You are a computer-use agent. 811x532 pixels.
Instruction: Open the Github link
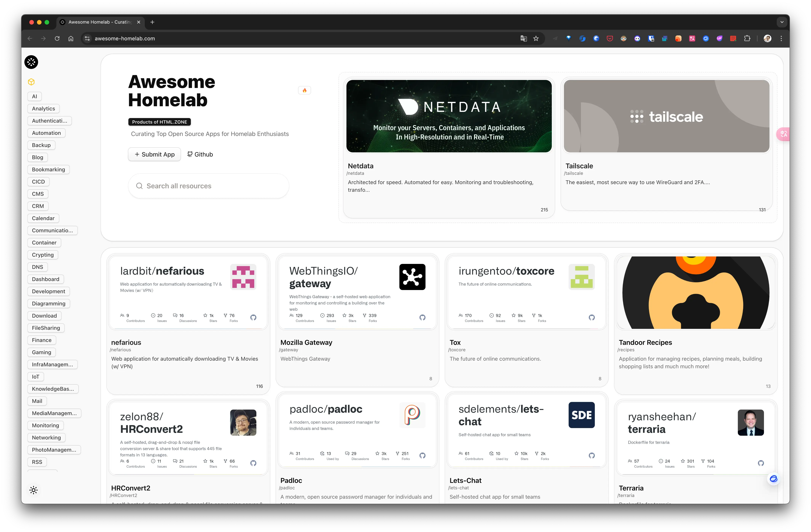coord(200,154)
